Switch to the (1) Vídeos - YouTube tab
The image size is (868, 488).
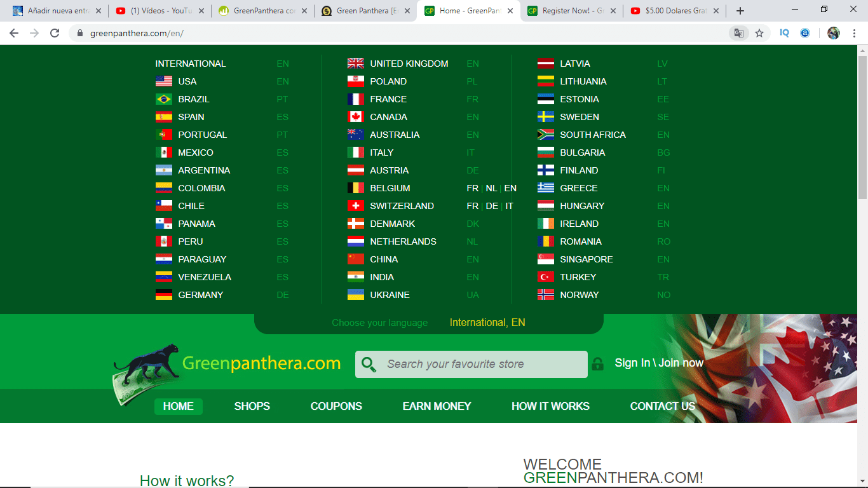tap(159, 11)
